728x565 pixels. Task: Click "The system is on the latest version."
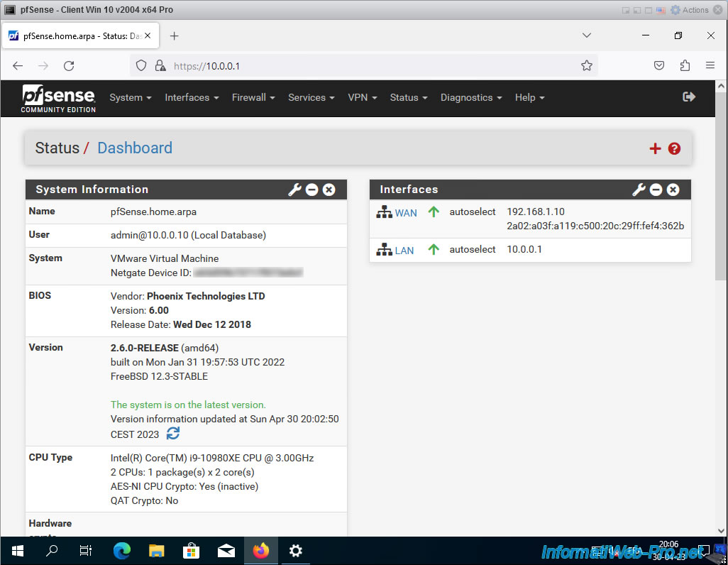188,405
